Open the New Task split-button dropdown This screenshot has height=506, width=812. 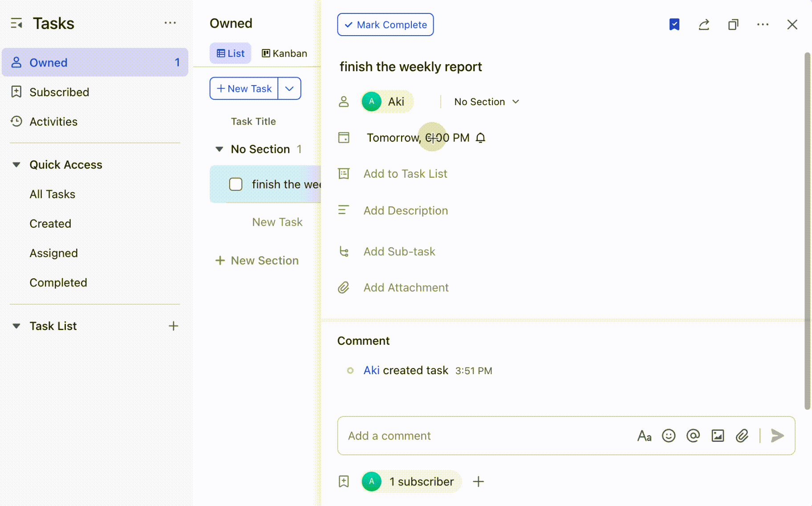[289, 88]
